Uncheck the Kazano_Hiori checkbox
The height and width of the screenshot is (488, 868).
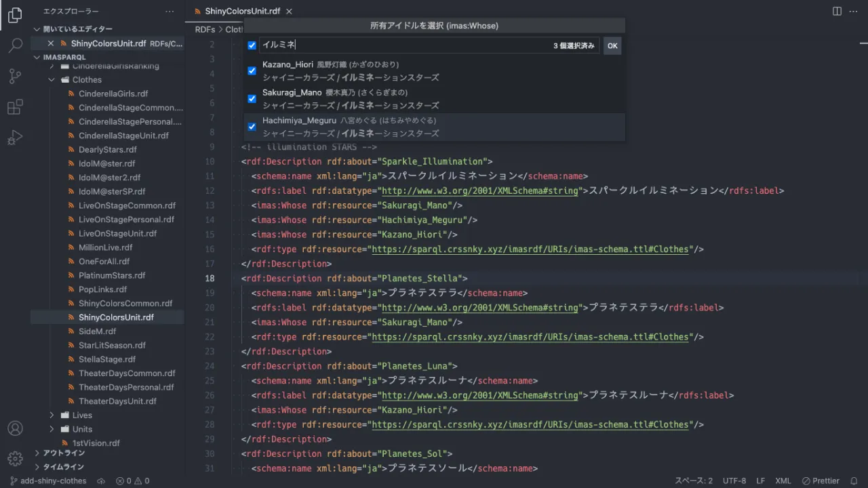click(x=252, y=71)
